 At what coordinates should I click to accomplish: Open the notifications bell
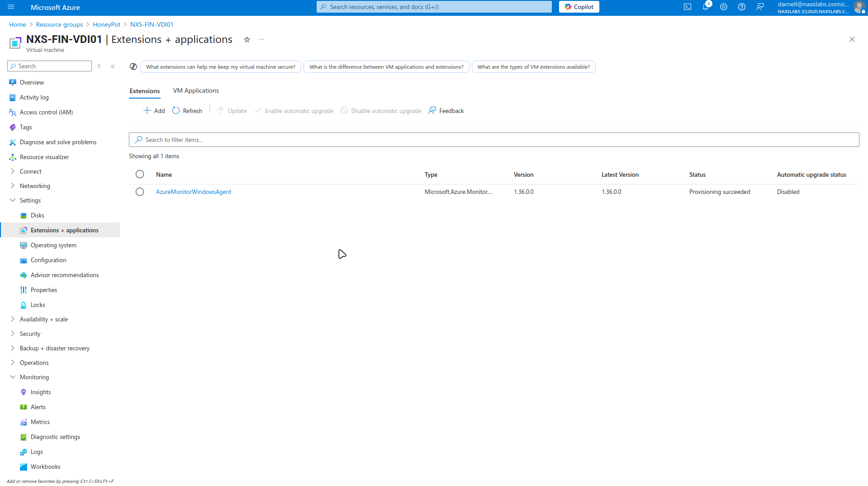coord(706,7)
